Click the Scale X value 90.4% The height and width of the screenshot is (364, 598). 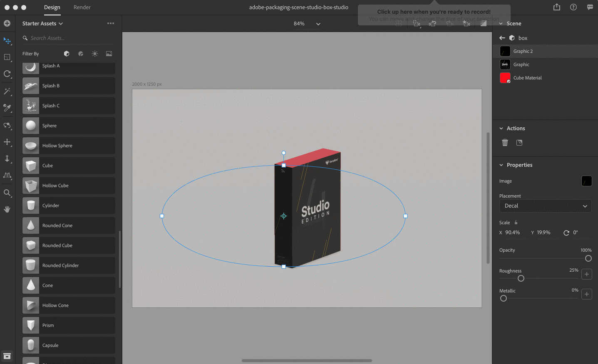[513, 233]
